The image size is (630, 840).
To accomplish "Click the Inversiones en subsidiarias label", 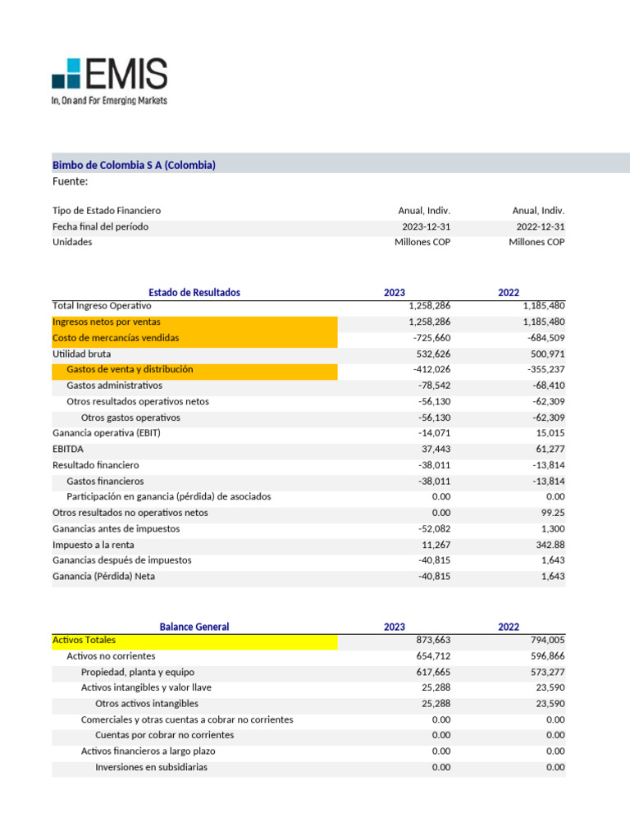I will click(x=151, y=767).
